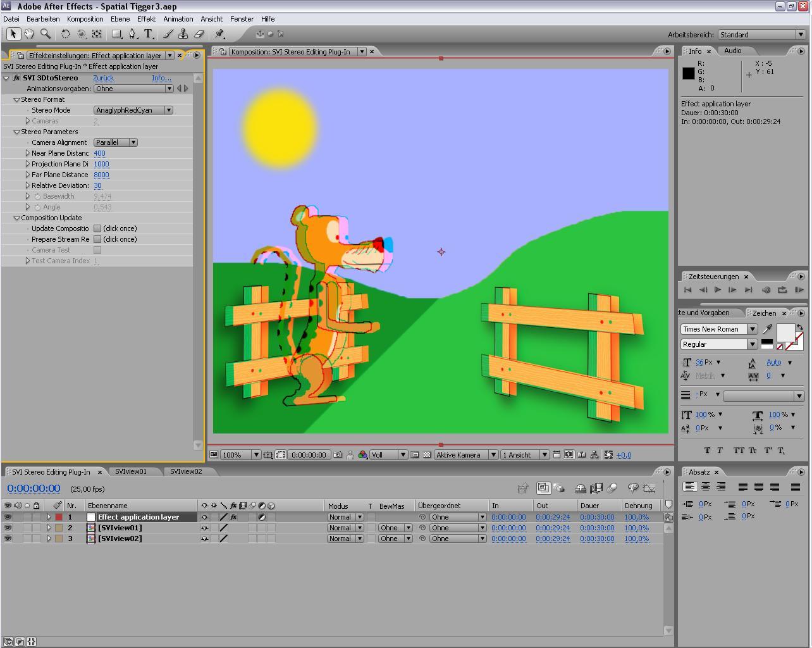Open the Aktive Kamera view dropdown

[466, 454]
